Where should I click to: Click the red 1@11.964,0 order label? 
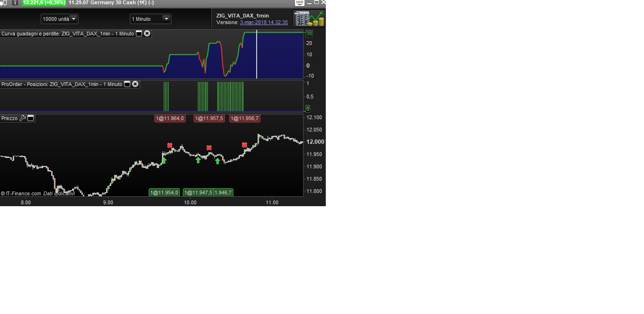pos(170,118)
